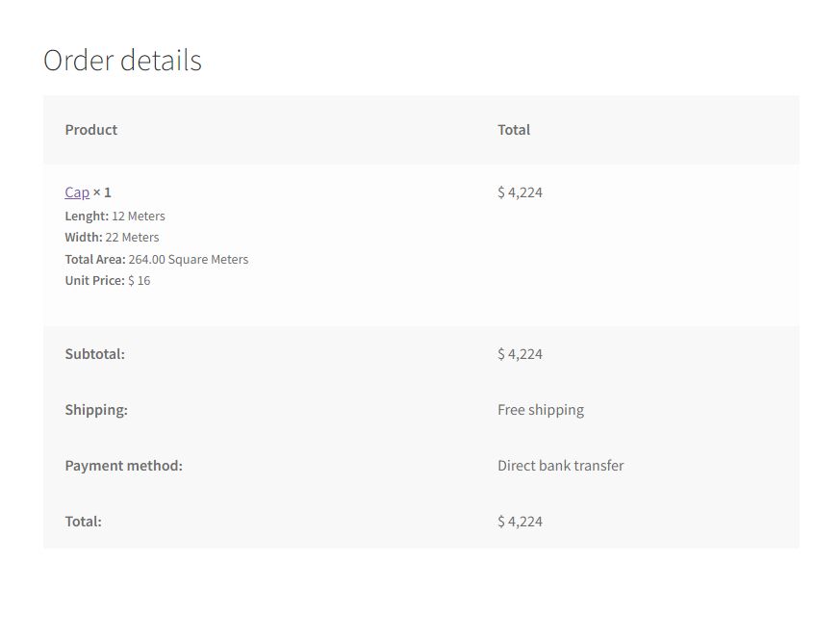
Task: Click the Subtotal: label
Action: 95,354
